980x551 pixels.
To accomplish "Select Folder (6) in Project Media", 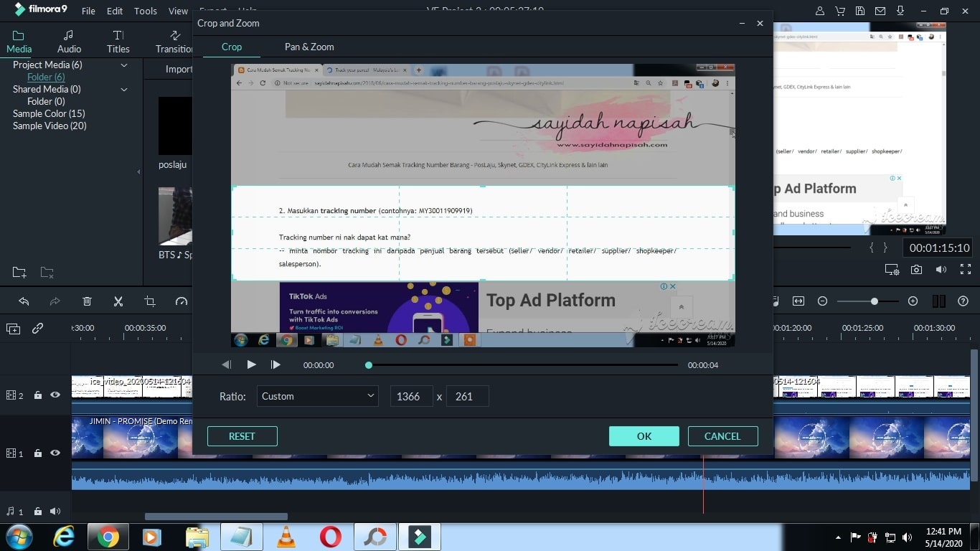I will coord(46,77).
